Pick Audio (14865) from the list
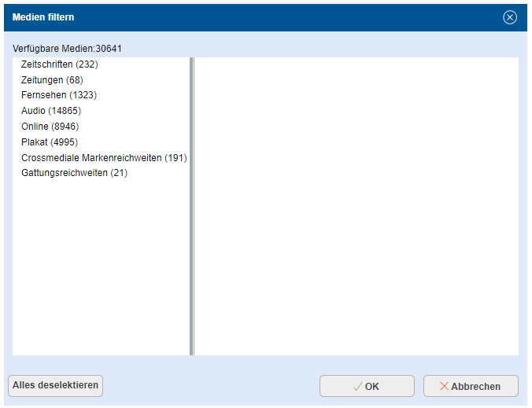 point(51,111)
